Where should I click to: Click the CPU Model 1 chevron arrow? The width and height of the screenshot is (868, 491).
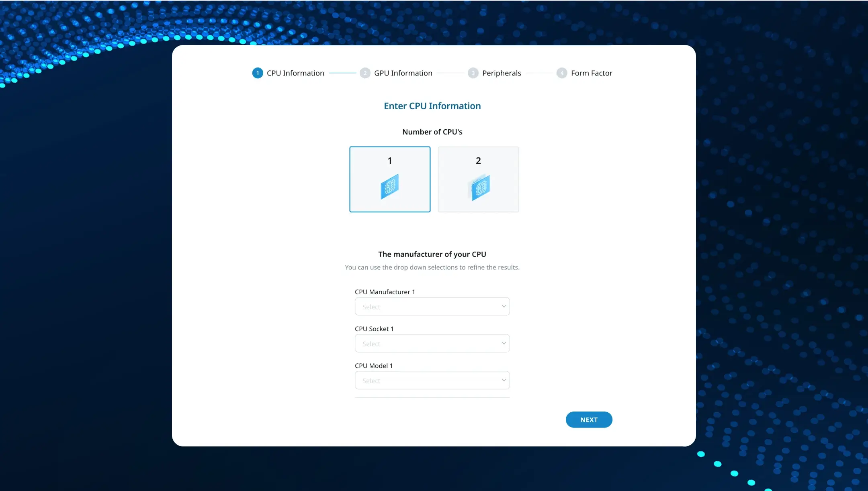click(504, 380)
